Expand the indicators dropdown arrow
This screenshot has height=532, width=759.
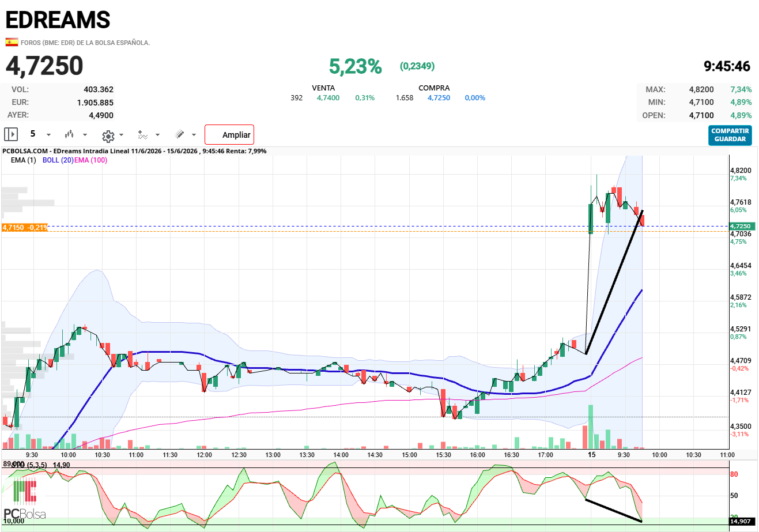158,135
